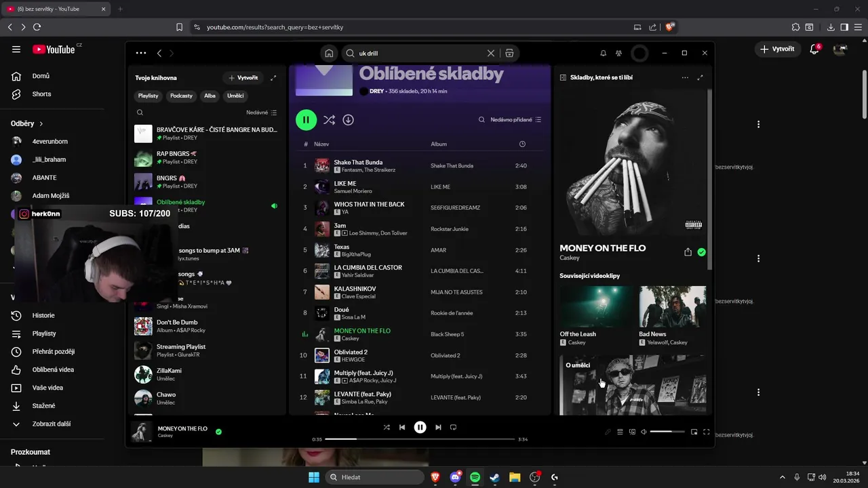868x488 pixels.
Task: Open Vytvořit dropdown in Spotify library
Action: point(243,78)
